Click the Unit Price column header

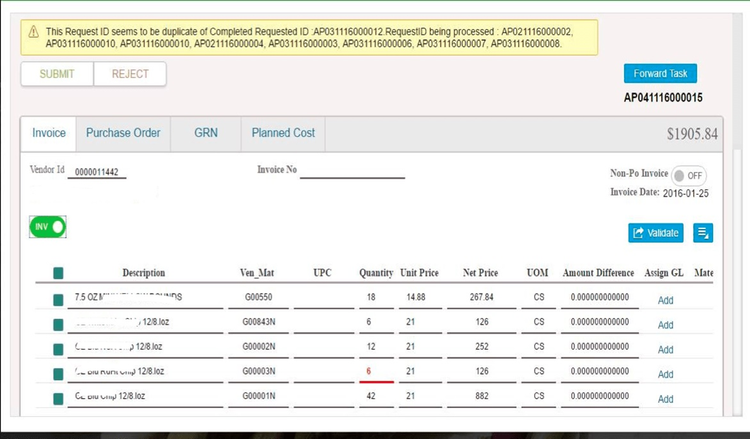(419, 273)
